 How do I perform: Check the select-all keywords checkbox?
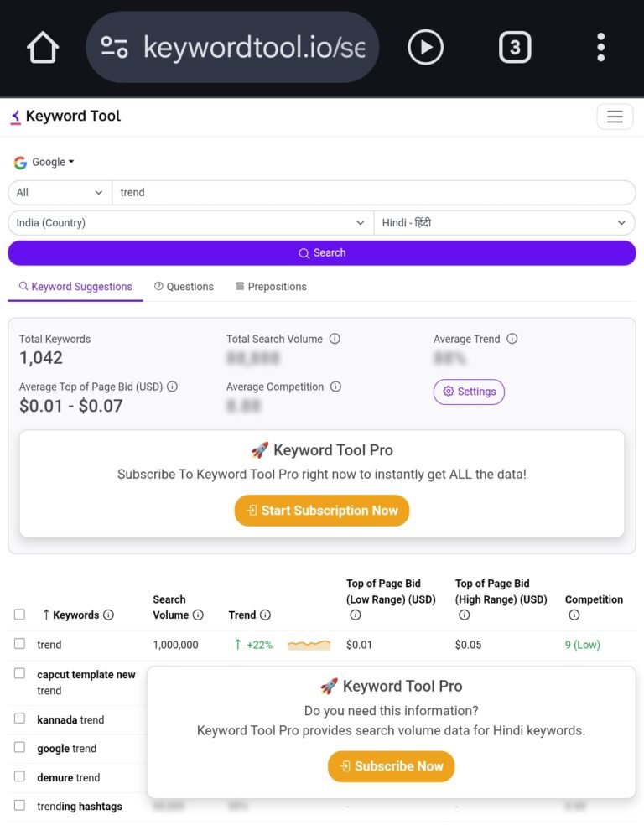click(x=19, y=615)
